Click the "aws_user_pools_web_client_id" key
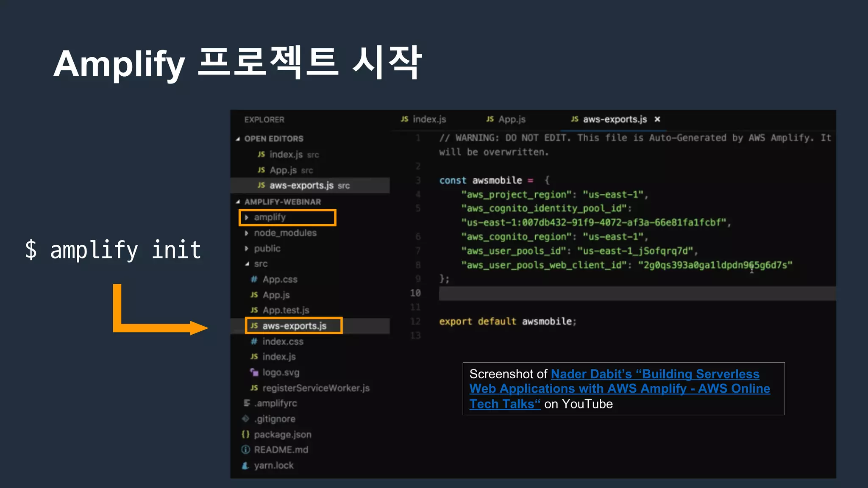Viewport: 868px width, 488px height. [544, 265]
